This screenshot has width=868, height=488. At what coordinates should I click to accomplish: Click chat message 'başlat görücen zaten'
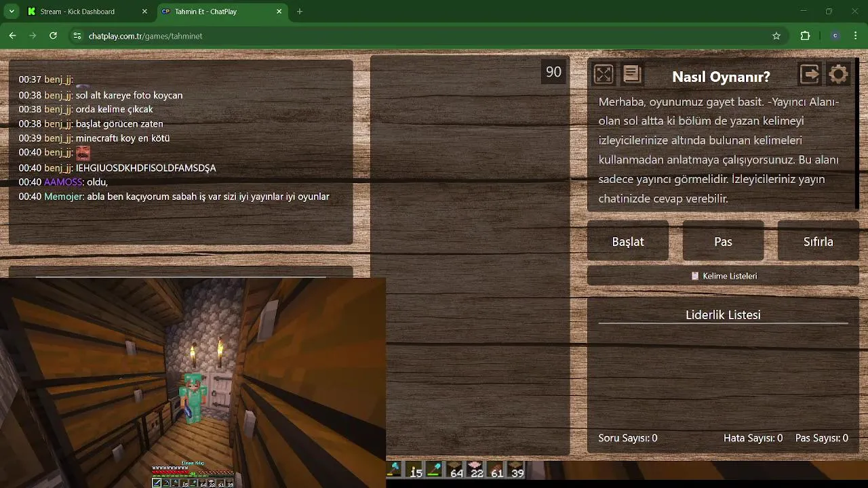[119, 123]
